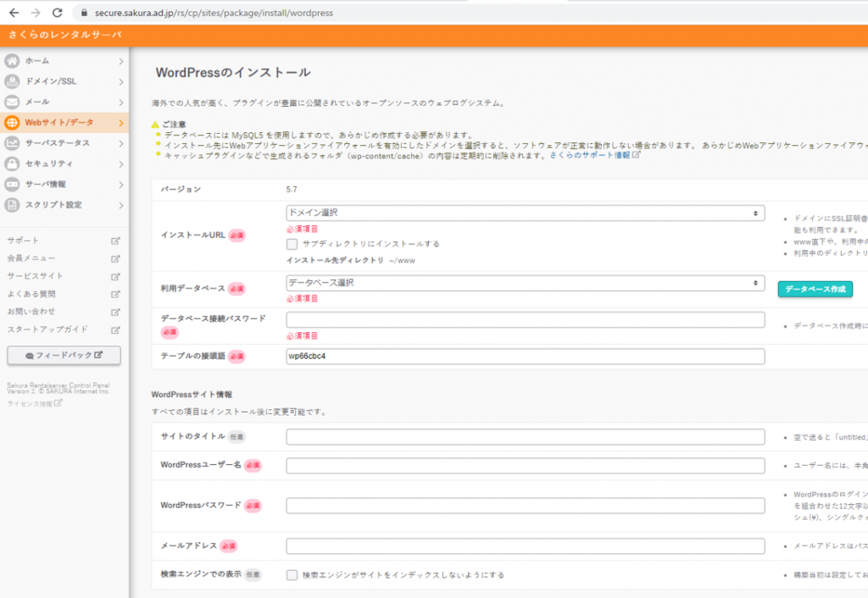868x598 pixels.
Task: Click external link icon beside よくある質問
Action: pyautogui.click(x=115, y=294)
